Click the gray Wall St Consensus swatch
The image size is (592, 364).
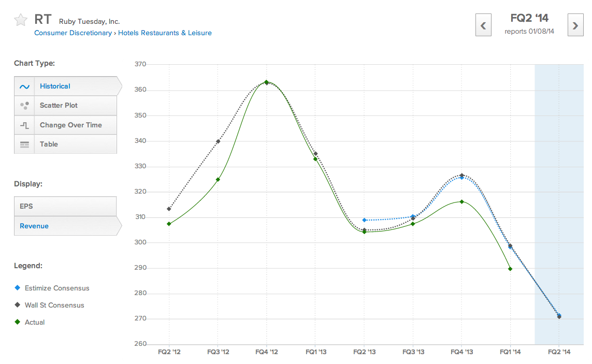[18, 305]
